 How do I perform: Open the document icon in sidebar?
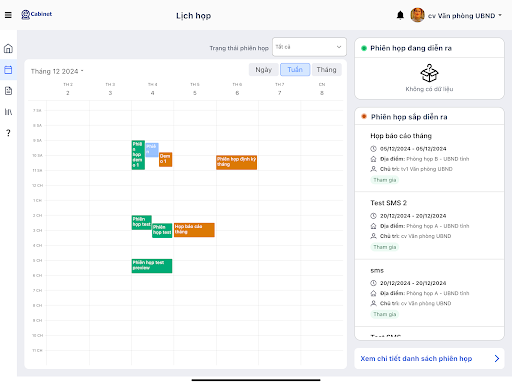(x=8, y=91)
